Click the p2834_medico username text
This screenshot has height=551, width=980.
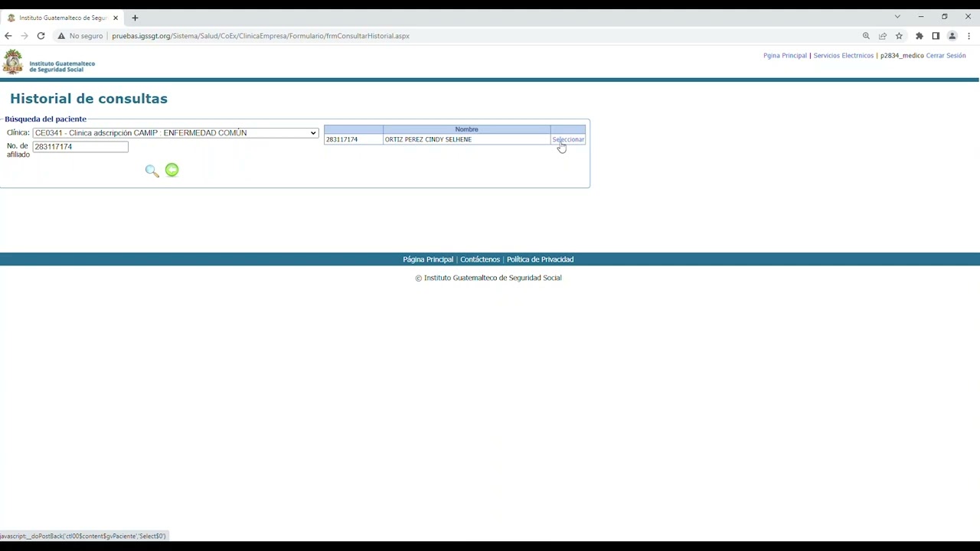click(902, 56)
